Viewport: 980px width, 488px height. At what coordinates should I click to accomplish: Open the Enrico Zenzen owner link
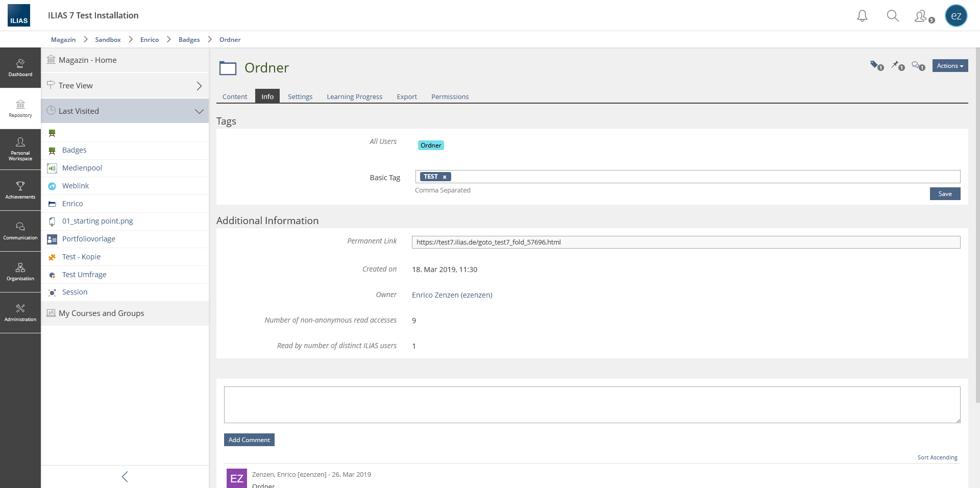(452, 295)
